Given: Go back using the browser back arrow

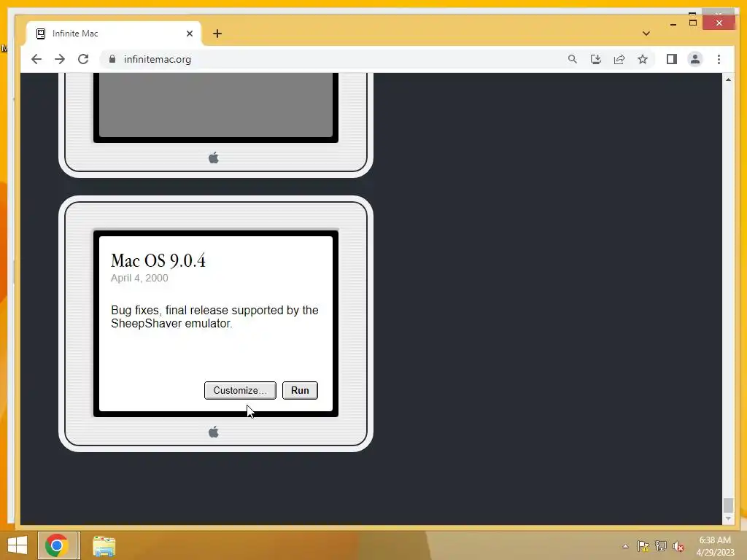Looking at the screenshot, I should pyautogui.click(x=36, y=59).
